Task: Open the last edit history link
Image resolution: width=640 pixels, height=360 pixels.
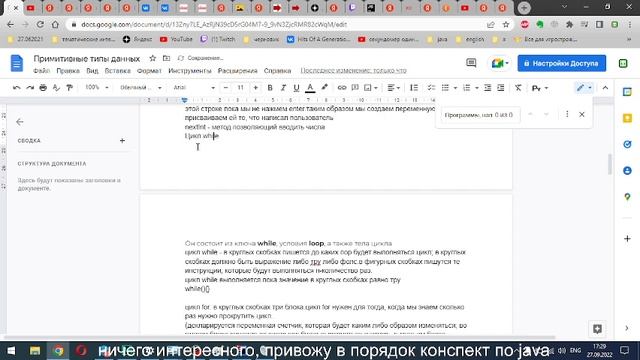Action: coord(353,71)
